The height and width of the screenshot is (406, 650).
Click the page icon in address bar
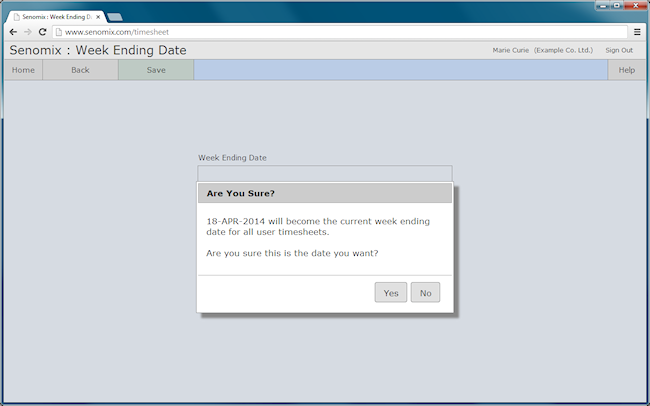click(x=59, y=32)
